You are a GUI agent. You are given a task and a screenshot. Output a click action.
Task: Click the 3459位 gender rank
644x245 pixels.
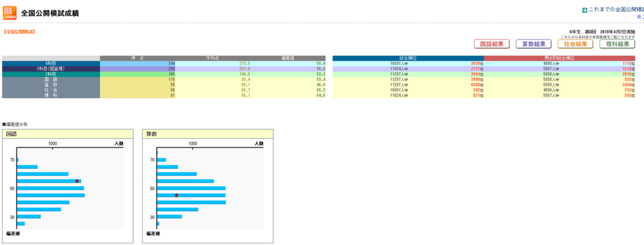coord(629,85)
